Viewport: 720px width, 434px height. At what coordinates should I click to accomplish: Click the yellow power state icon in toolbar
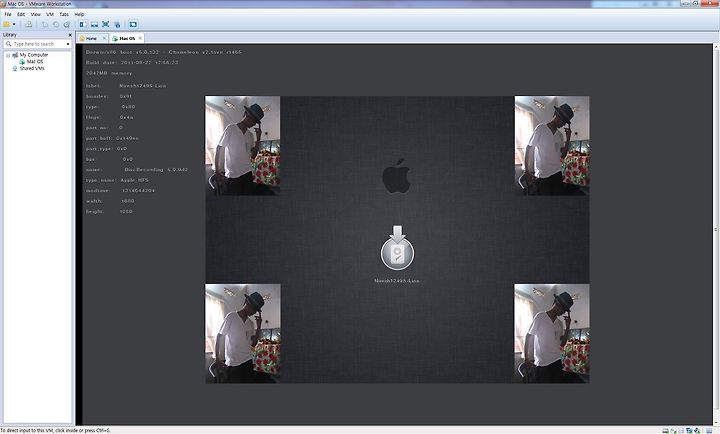pos(6,24)
